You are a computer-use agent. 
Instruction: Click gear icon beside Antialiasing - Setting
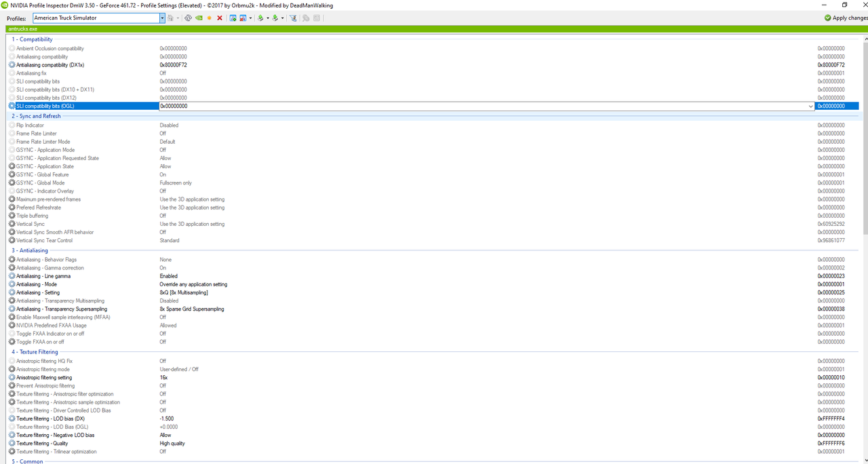click(12, 292)
